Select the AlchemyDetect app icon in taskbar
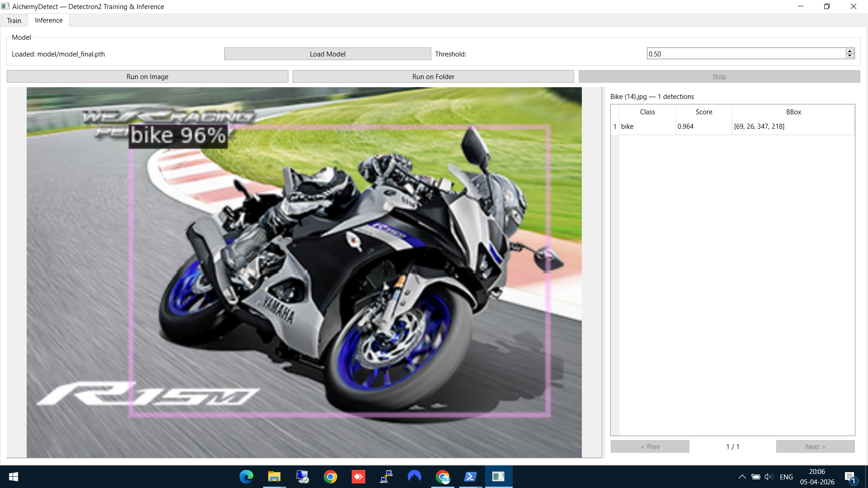Screen dimensions: 868x488 click(x=499, y=477)
